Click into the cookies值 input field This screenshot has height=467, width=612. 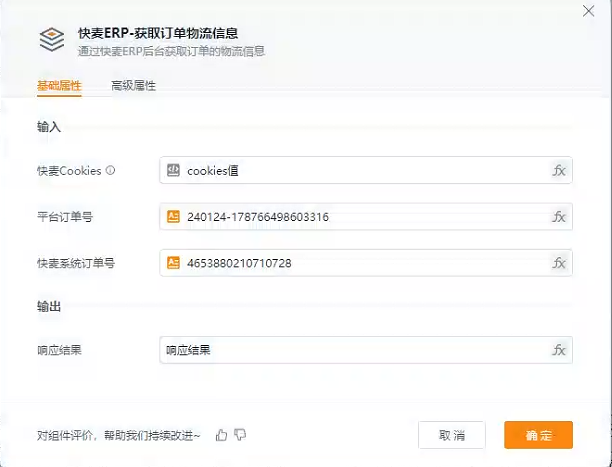click(366, 170)
